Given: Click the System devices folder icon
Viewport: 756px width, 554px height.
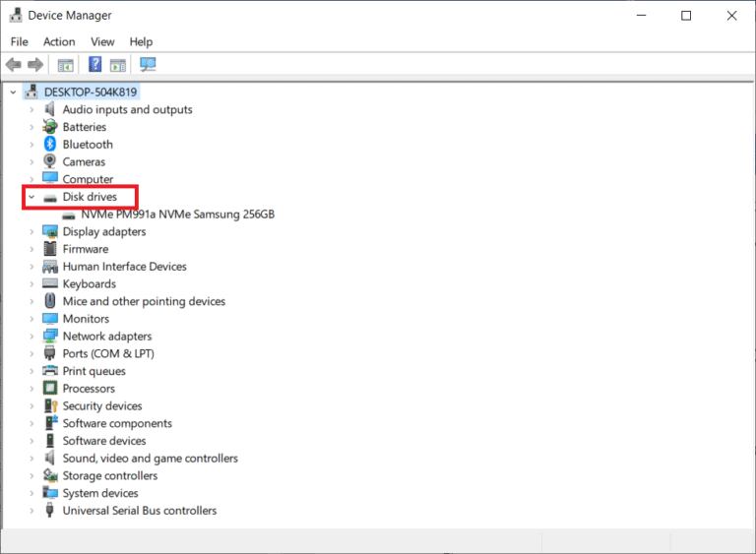Looking at the screenshot, I should pos(49,493).
